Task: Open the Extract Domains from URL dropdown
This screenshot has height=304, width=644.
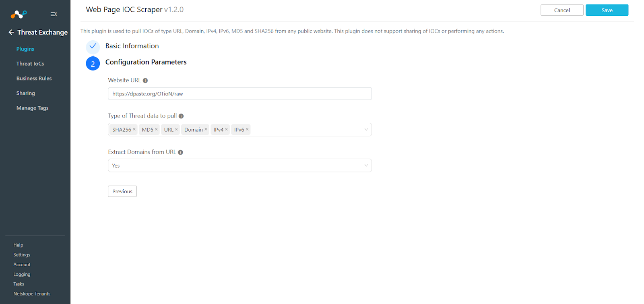Action: coord(365,165)
